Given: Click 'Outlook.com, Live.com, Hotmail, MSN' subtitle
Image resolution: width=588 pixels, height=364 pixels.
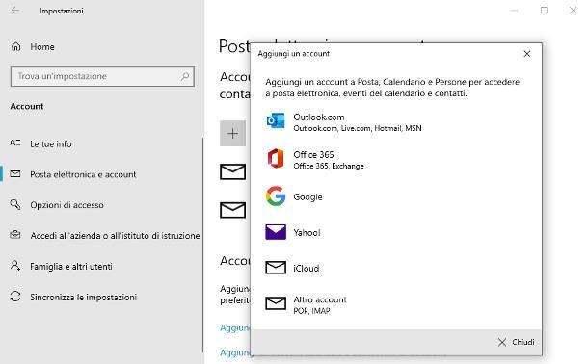Looking at the screenshot, I should [x=358, y=128].
